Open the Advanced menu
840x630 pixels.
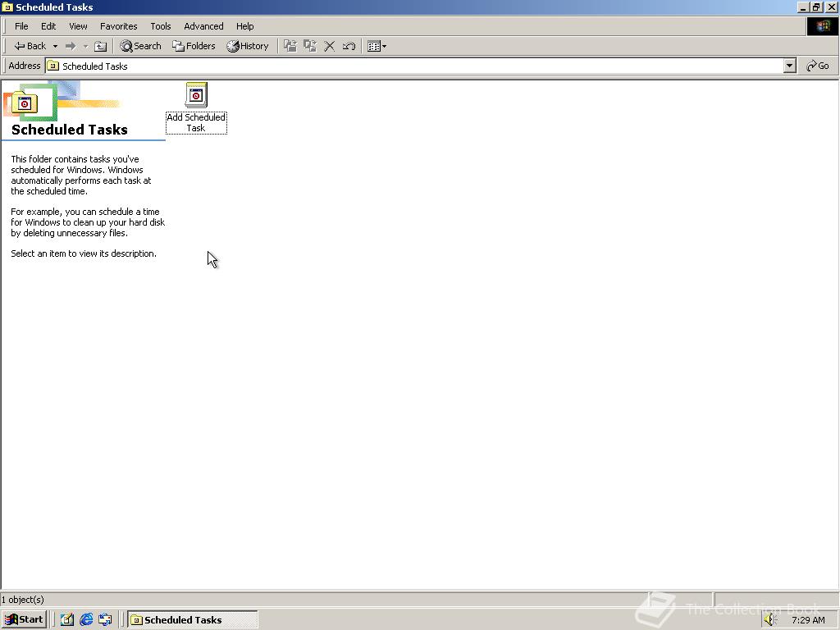[203, 26]
